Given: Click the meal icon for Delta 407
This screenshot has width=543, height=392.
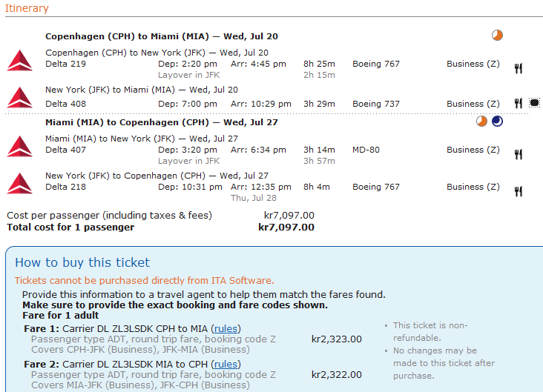Looking at the screenshot, I should (x=519, y=154).
